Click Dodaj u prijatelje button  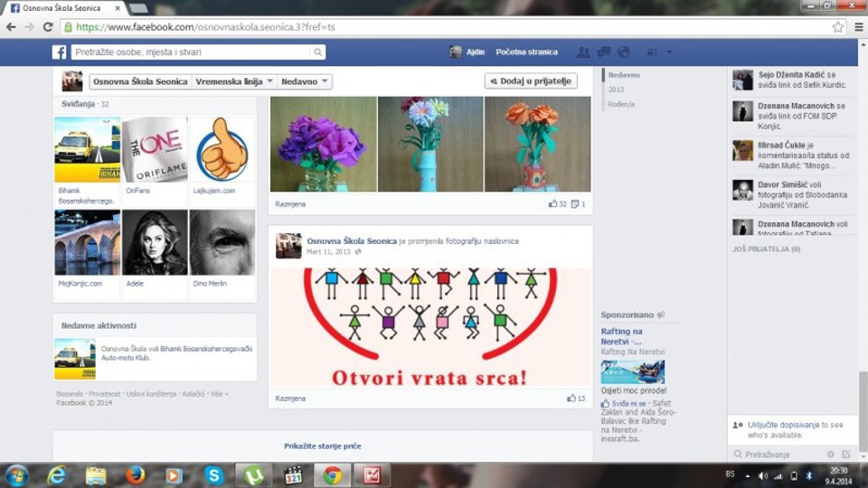(x=531, y=80)
